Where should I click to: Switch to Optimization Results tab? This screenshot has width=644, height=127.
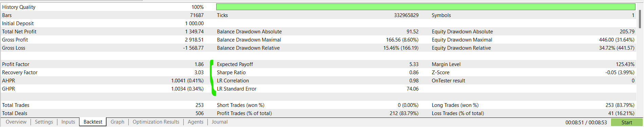point(156,122)
